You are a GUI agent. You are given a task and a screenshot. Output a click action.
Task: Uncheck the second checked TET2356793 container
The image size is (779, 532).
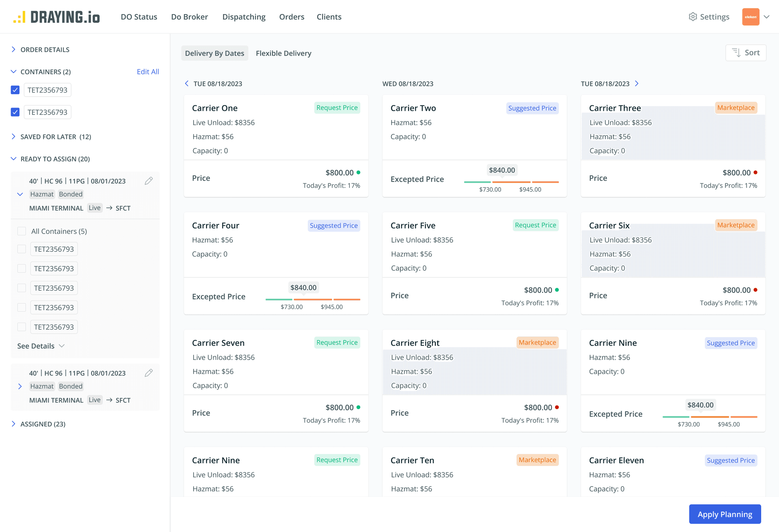click(15, 112)
